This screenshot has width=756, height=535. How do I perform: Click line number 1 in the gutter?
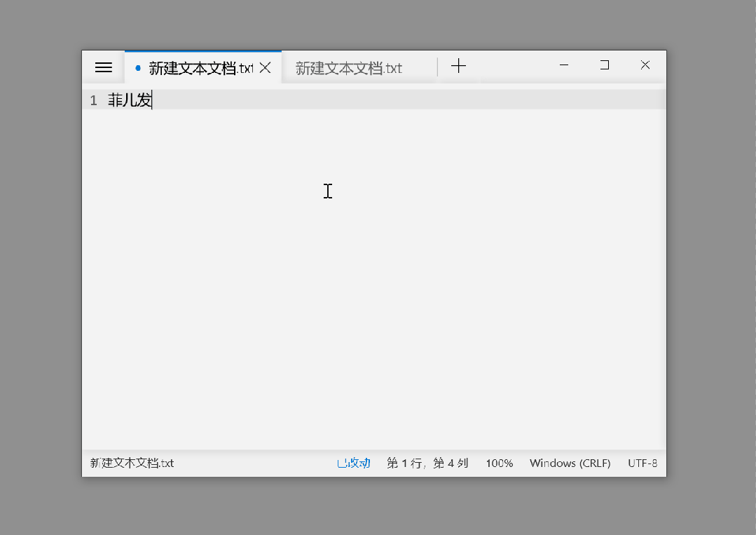[x=93, y=100]
